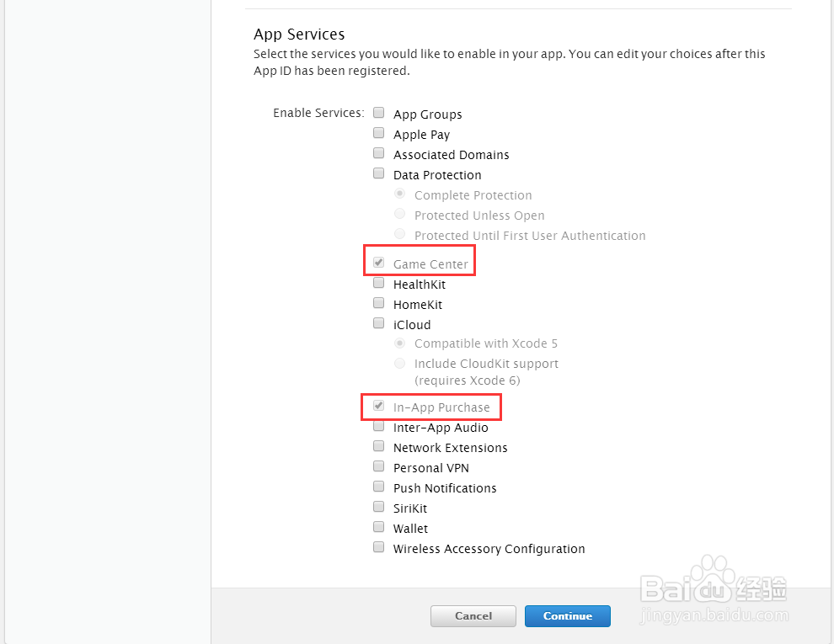Tick the Data Protection checkbox
The height and width of the screenshot is (644, 834).
[379, 173]
